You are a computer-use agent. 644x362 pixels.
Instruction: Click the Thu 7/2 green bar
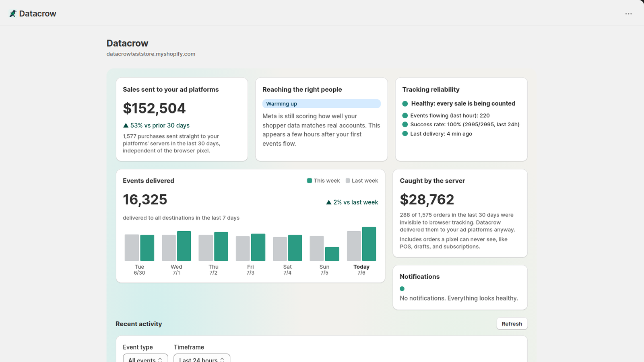tap(221, 247)
